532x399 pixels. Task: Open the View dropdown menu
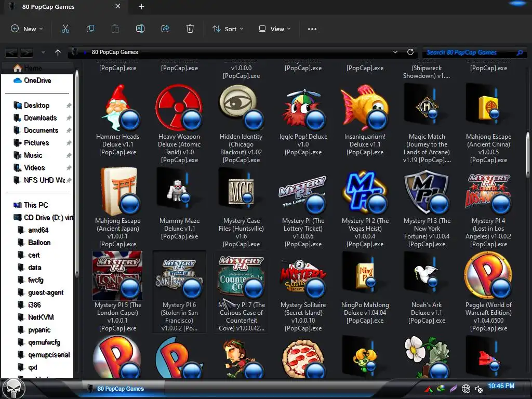[275, 29]
